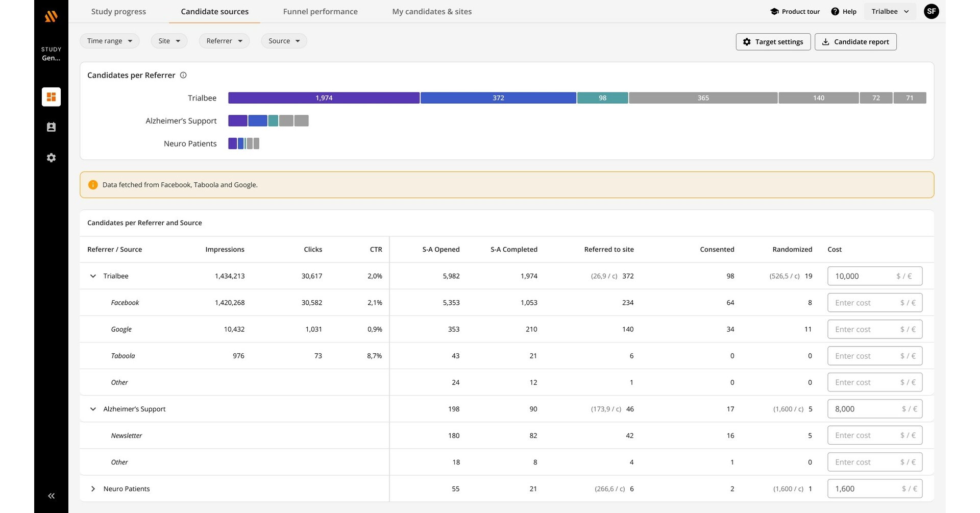
Task: Collapse the sidebar with the double chevron
Action: [51, 496]
